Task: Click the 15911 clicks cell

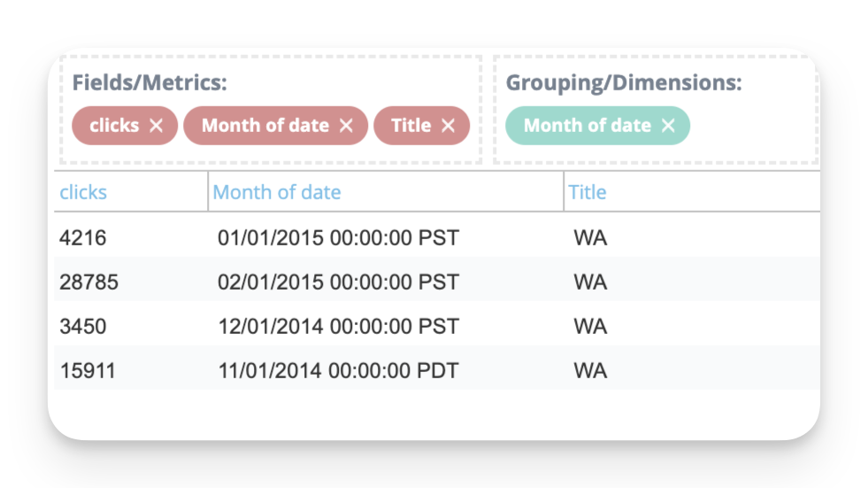Action: [88, 370]
